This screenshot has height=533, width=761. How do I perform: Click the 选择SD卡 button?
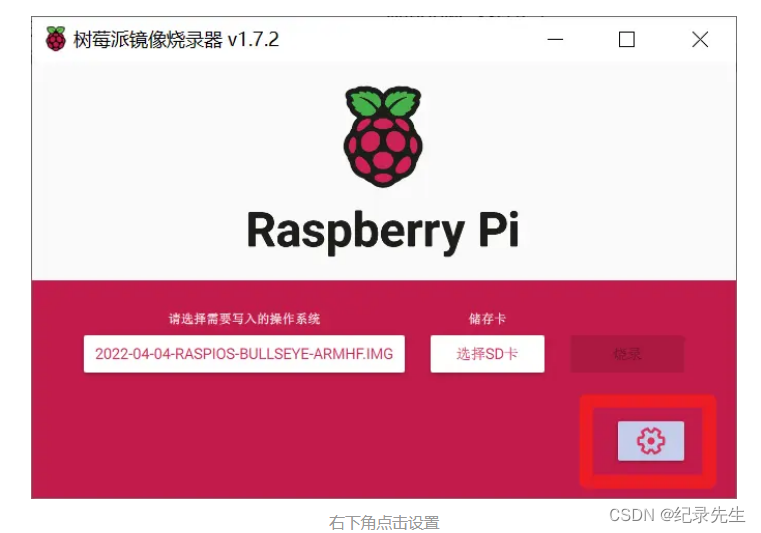[x=487, y=354]
